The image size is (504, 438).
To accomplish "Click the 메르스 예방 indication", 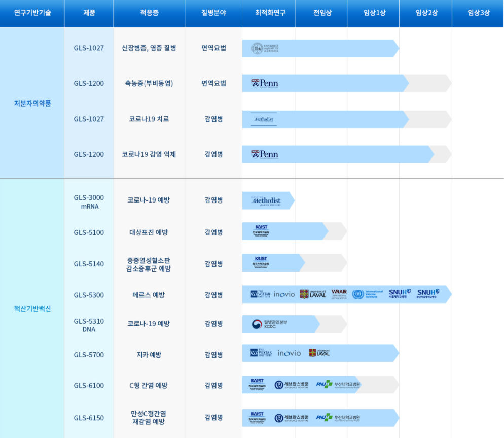I will (149, 295).
